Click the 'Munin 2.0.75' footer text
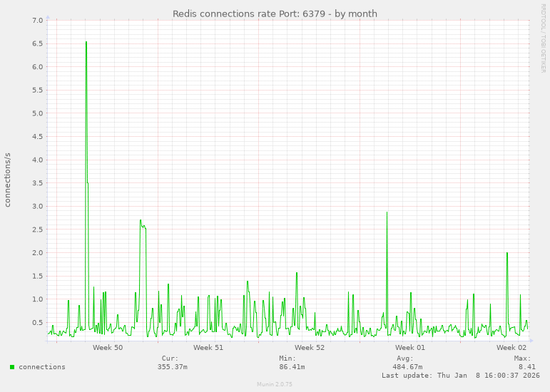This screenshot has height=392, width=550. click(x=275, y=384)
